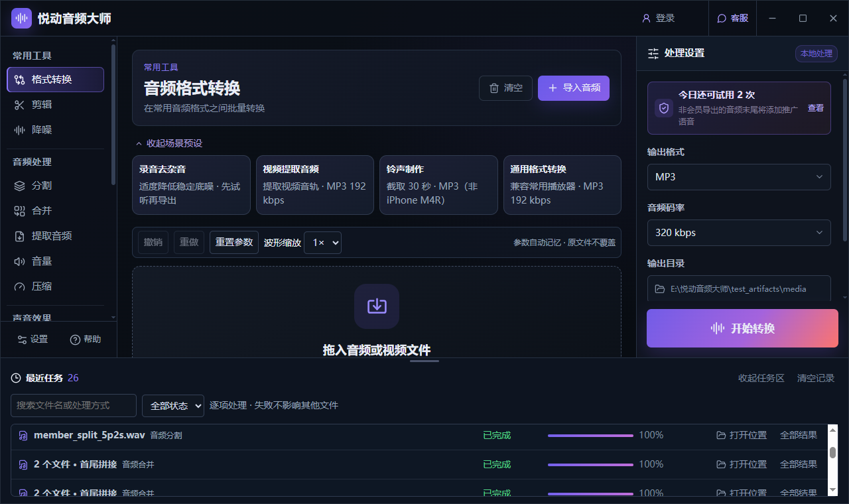Click 全部结果 in member_split_5p2s.wav row

click(799, 436)
